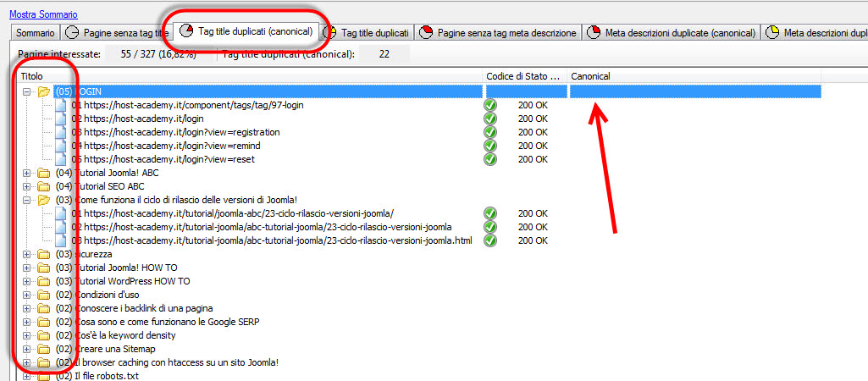Switch to Tag title duplicati tab
The height and width of the screenshot is (381, 868).
coord(367,33)
